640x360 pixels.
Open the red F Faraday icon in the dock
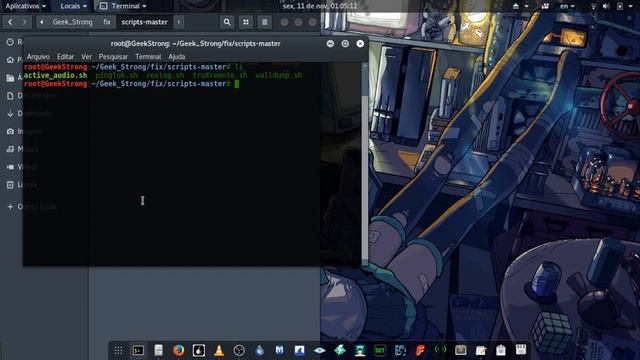(x=420, y=350)
